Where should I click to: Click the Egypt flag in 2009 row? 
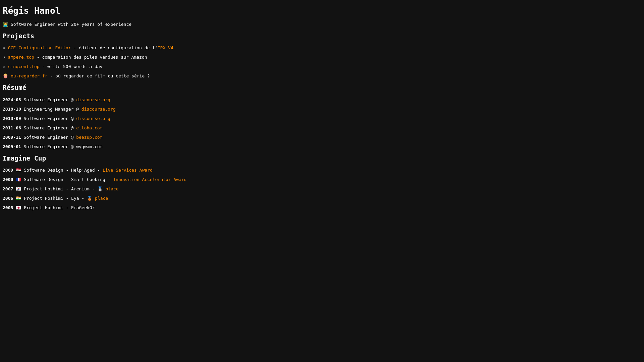pyautogui.click(x=18, y=170)
